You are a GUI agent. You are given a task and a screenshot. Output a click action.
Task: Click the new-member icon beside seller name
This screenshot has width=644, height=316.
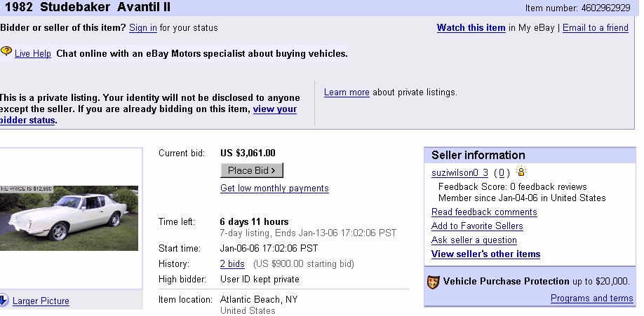(521, 172)
